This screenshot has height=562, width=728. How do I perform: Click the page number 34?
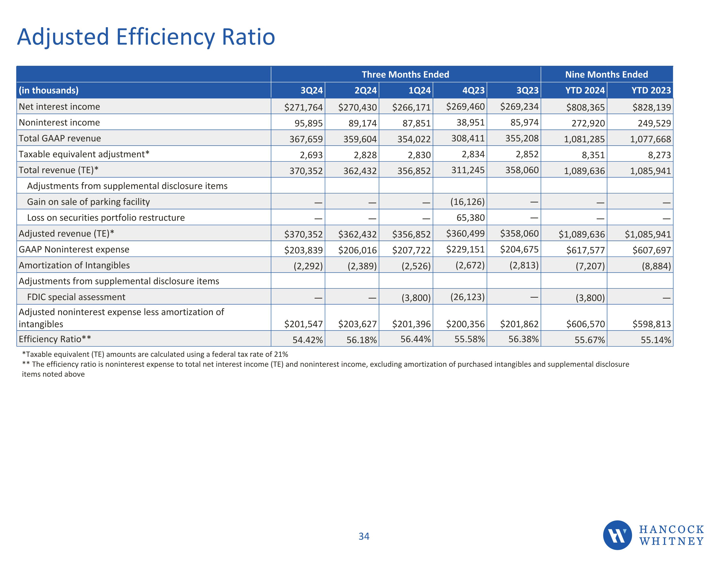tap(364, 536)
